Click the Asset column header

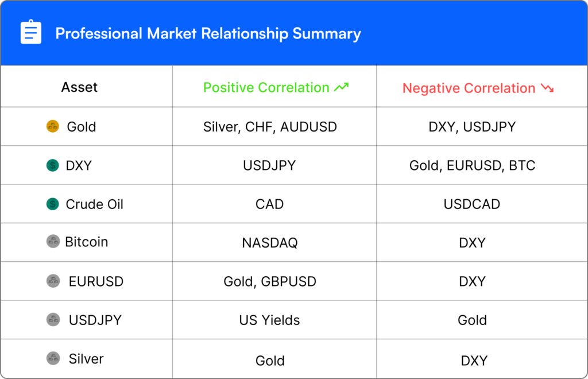[79, 87]
